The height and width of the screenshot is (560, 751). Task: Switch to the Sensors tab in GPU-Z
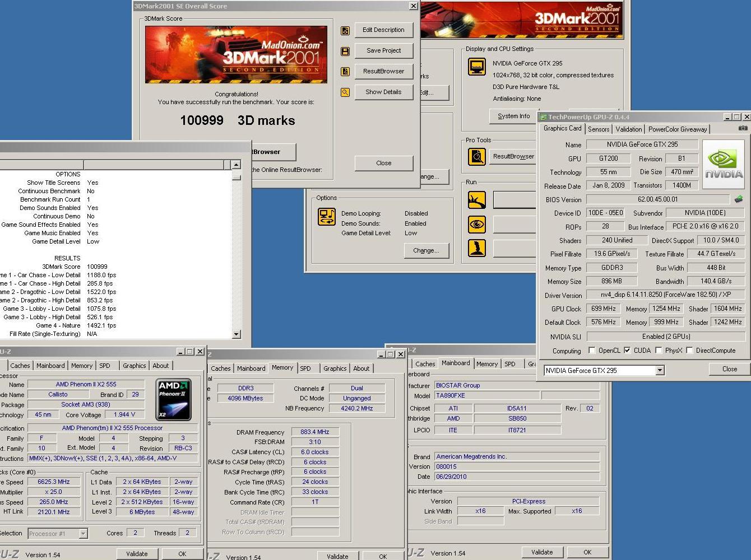[599, 129]
